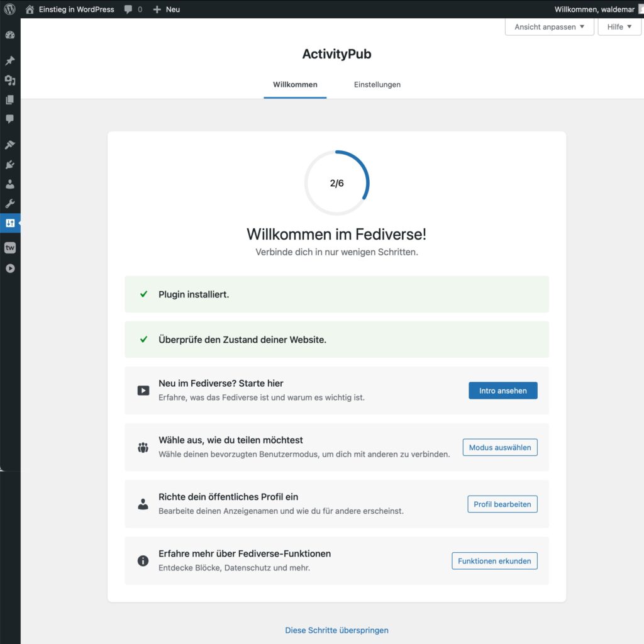Click Überprüfe den Zustand deiner Website step
The image size is (644, 644).
pyautogui.click(x=337, y=339)
